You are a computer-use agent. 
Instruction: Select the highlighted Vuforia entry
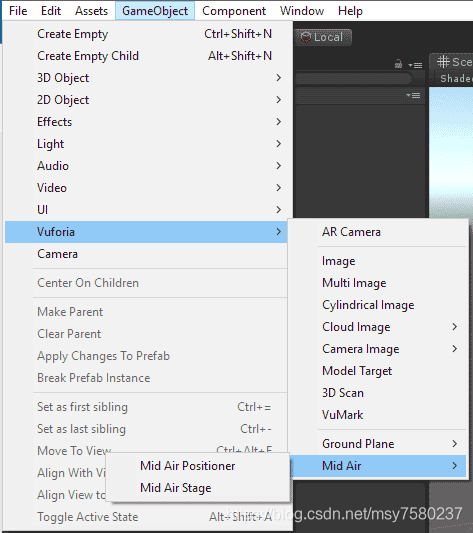146,232
